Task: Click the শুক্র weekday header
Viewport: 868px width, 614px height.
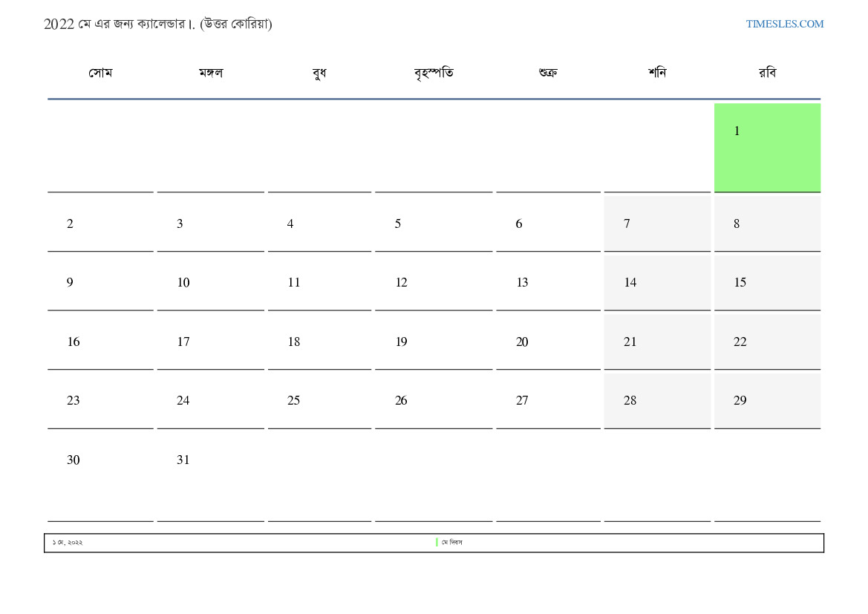Action: pyautogui.click(x=548, y=73)
